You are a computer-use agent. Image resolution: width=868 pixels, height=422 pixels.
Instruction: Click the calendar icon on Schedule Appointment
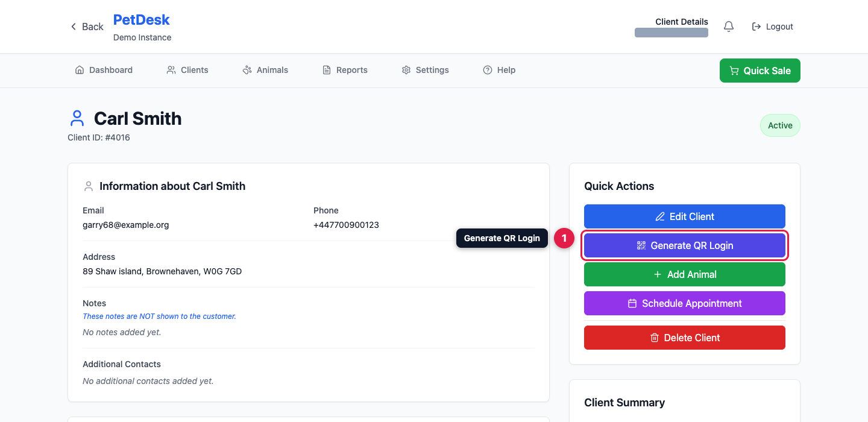click(632, 303)
